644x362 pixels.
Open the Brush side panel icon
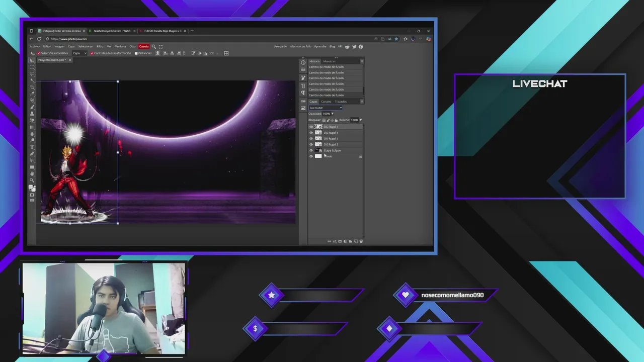tap(303, 78)
